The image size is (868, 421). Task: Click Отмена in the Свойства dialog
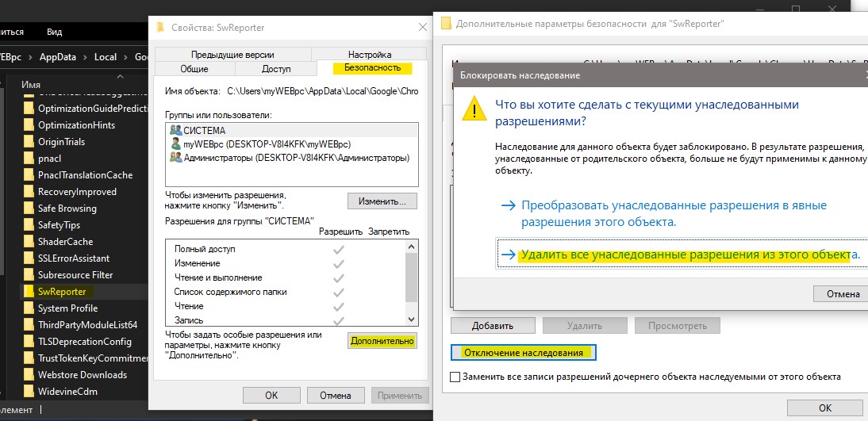pyautogui.click(x=336, y=395)
